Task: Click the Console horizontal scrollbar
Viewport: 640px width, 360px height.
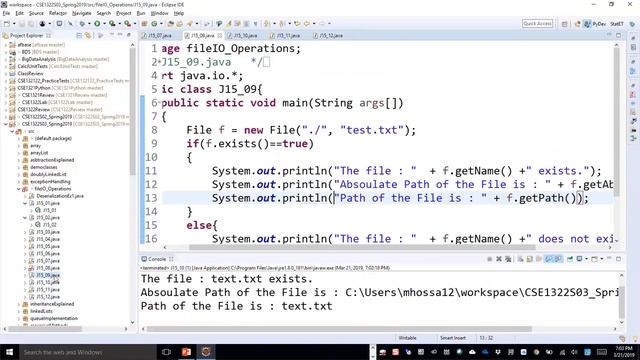Action: [339, 329]
